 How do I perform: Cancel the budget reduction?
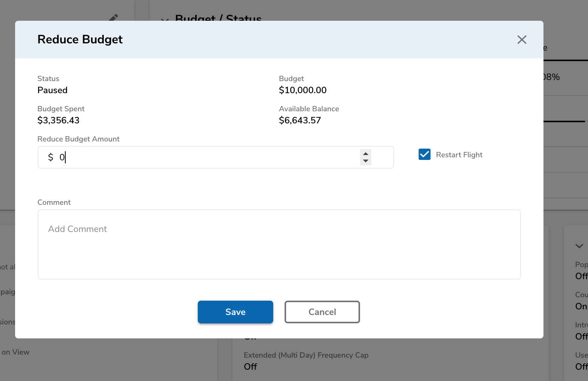point(322,312)
